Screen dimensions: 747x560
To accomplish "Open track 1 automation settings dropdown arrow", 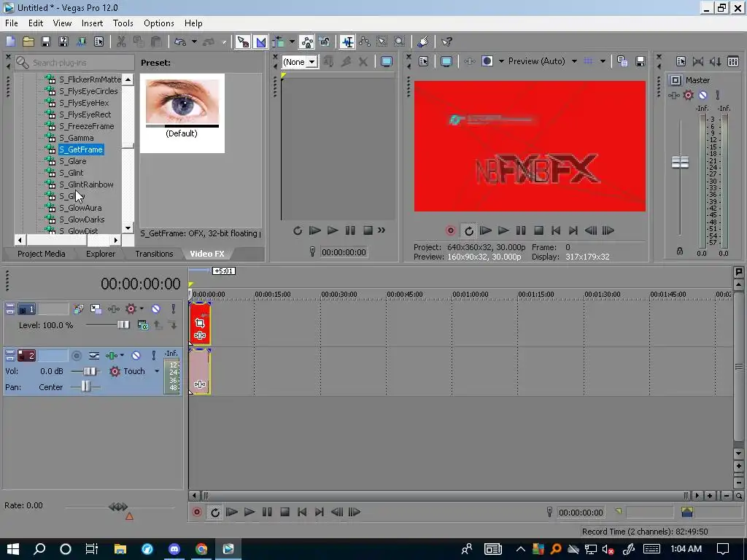I will 142,309.
